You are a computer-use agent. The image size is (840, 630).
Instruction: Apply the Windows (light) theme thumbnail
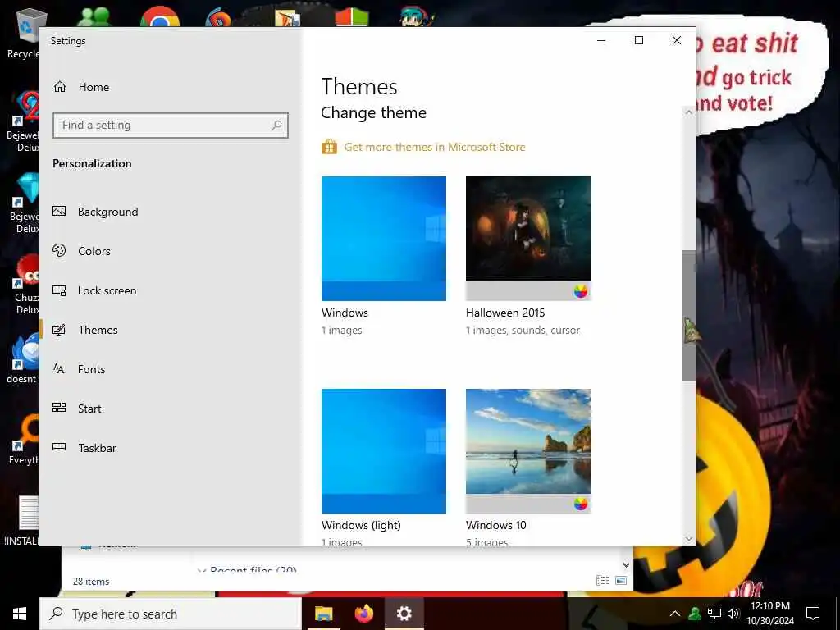(x=384, y=451)
